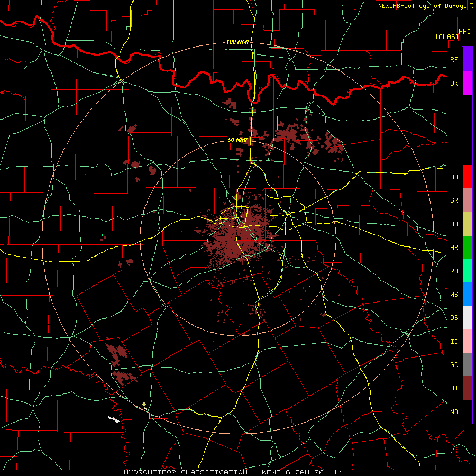Click the Hydrometeor Classification KFWS caption
Viewport: 476px width, 476px height.
(237, 472)
